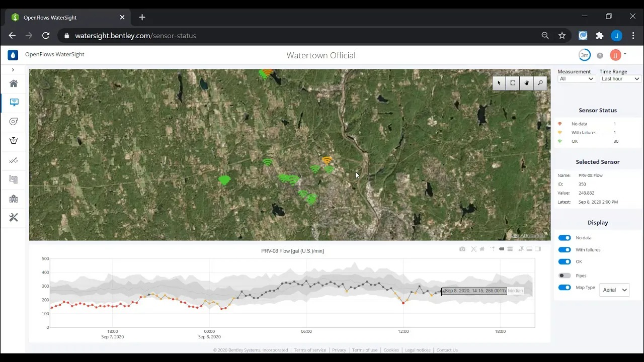Click the orange sensor marker at the map's top edge

point(268,72)
